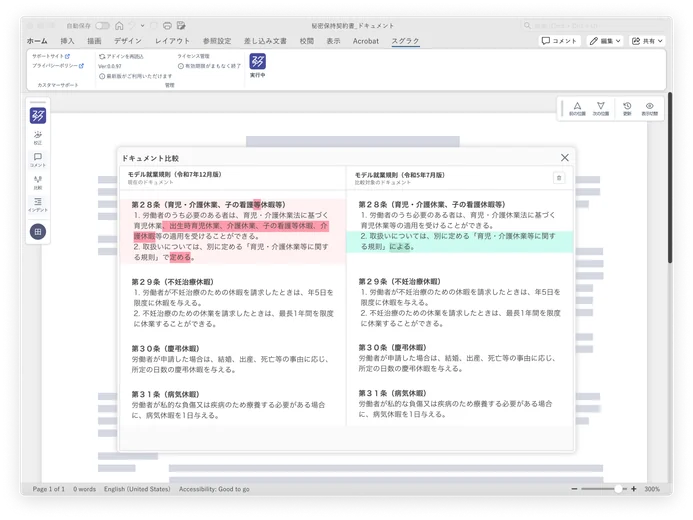
Task: Open the デザイン ribbon tab
Action: coord(128,41)
